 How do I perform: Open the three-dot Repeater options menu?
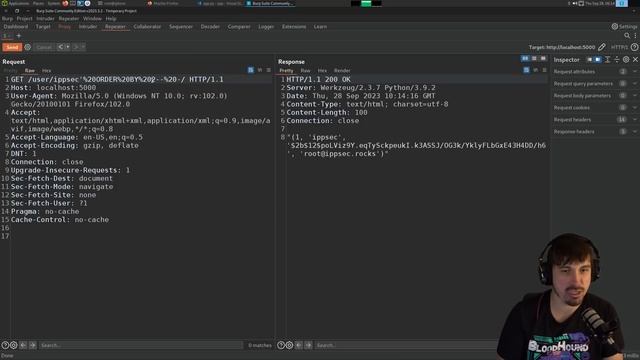(636, 36)
